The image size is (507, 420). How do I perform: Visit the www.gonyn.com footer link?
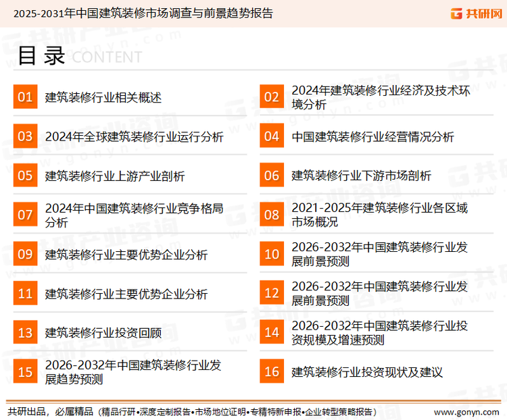click(466, 413)
